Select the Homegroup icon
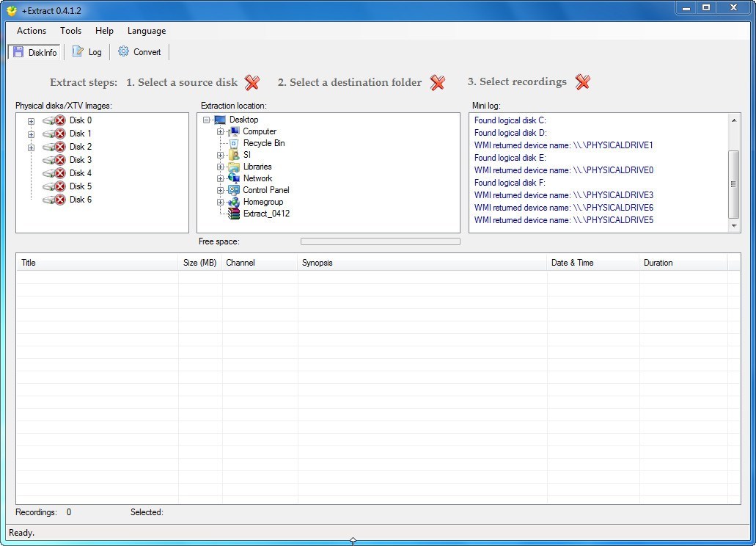This screenshot has width=756, height=546. (x=234, y=202)
